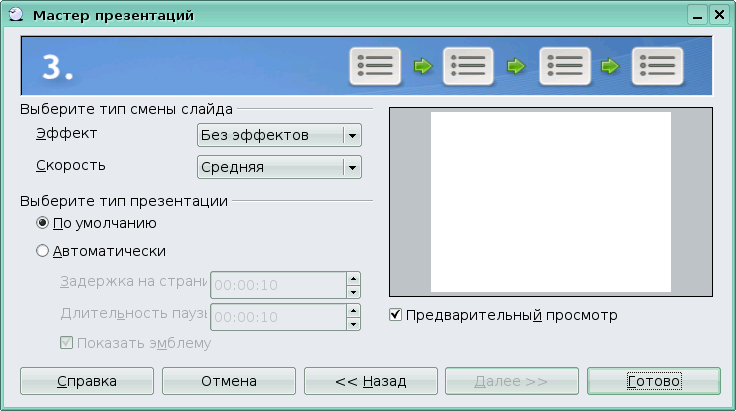Cancel the wizard with "Отмена"

coord(228,382)
